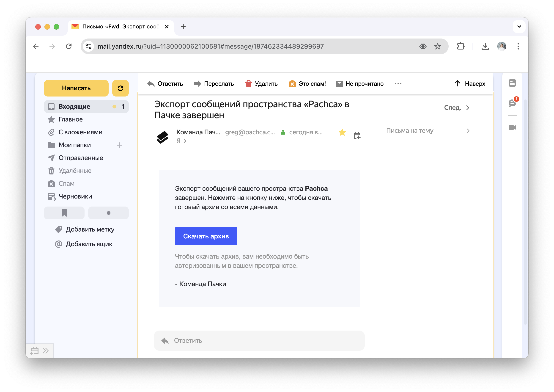
Task: Mark email as spam via Это спам!
Action: pyautogui.click(x=307, y=84)
